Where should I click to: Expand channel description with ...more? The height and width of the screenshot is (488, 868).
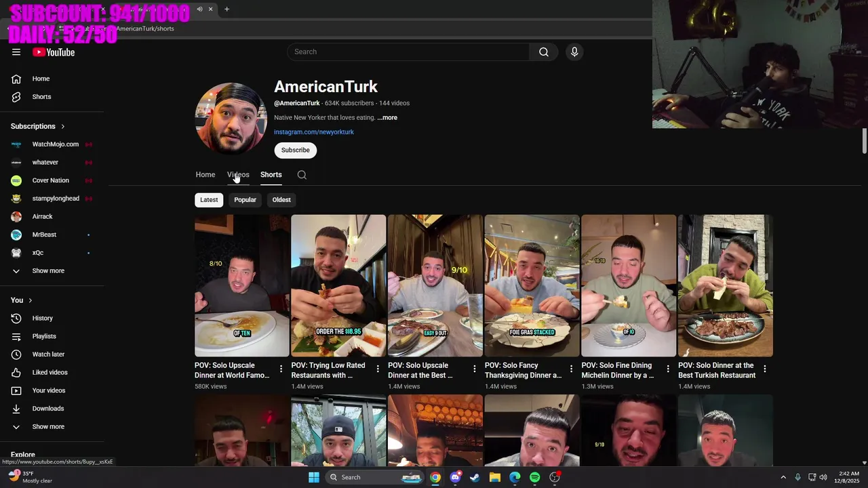point(387,118)
